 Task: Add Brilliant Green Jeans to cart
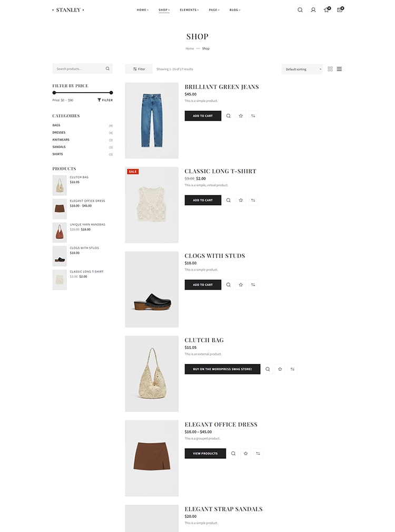(203, 116)
